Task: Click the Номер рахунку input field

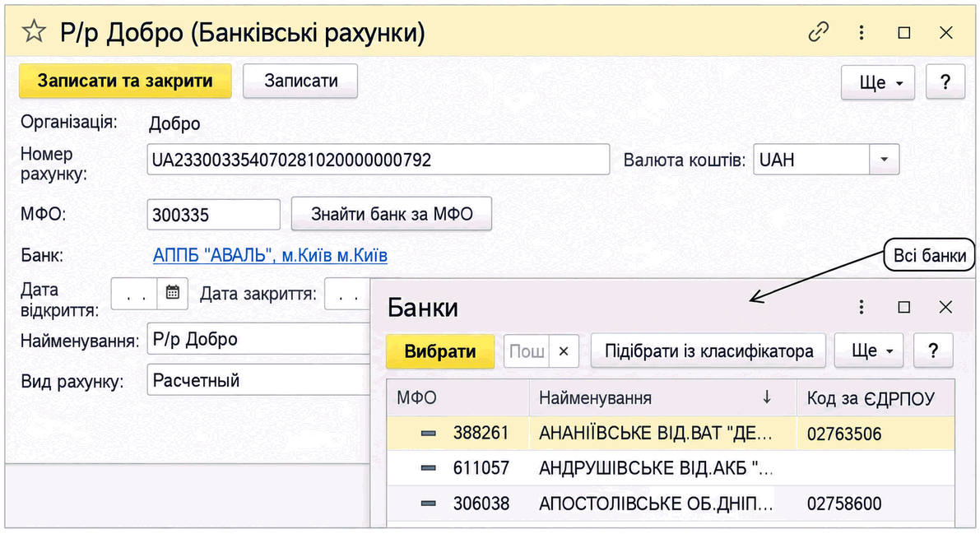Action: (379, 160)
